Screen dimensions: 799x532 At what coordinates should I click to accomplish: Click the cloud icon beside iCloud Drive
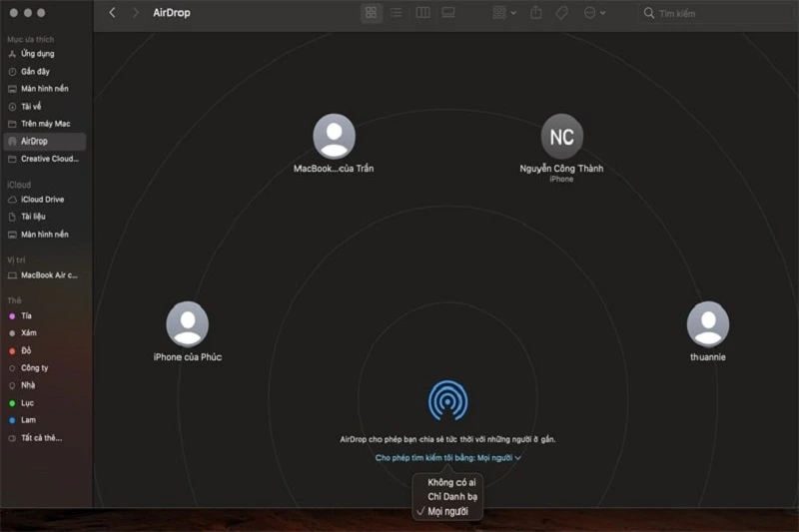coord(12,200)
